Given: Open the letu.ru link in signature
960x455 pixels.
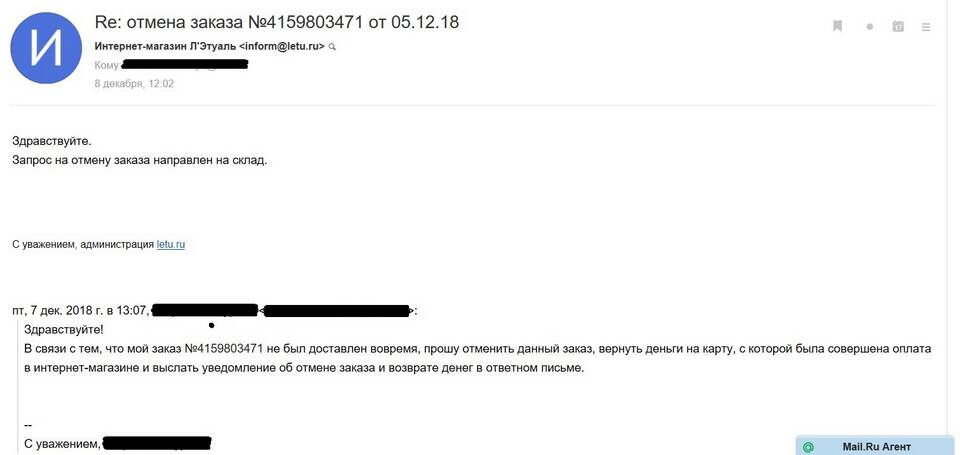Looking at the screenshot, I should tap(171, 244).
